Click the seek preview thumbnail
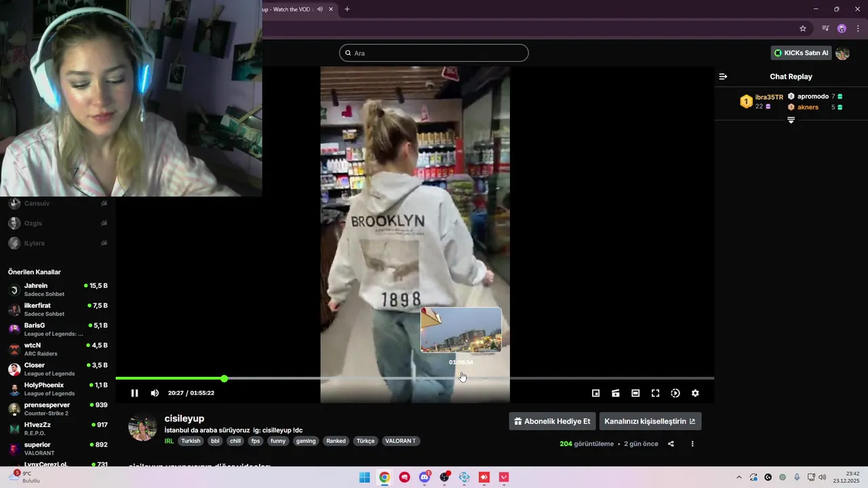The image size is (868, 488). point(461,330)
